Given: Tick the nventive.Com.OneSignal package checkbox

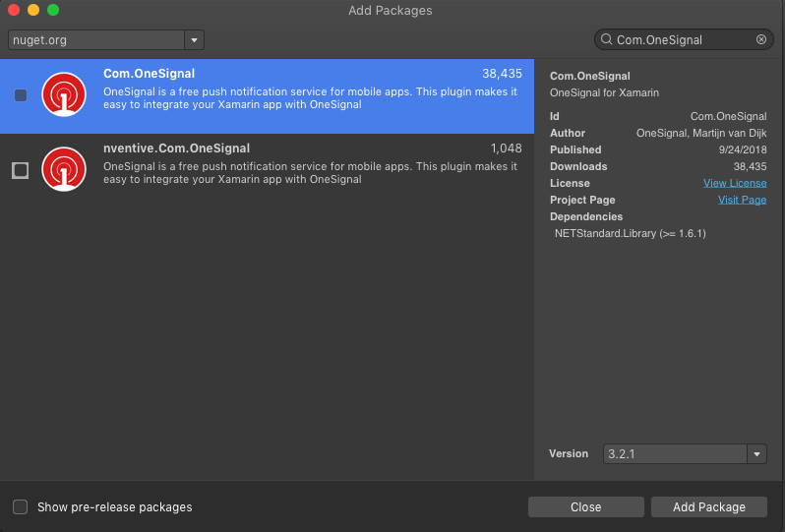Looking at the screenshot, I should (21, 170).
